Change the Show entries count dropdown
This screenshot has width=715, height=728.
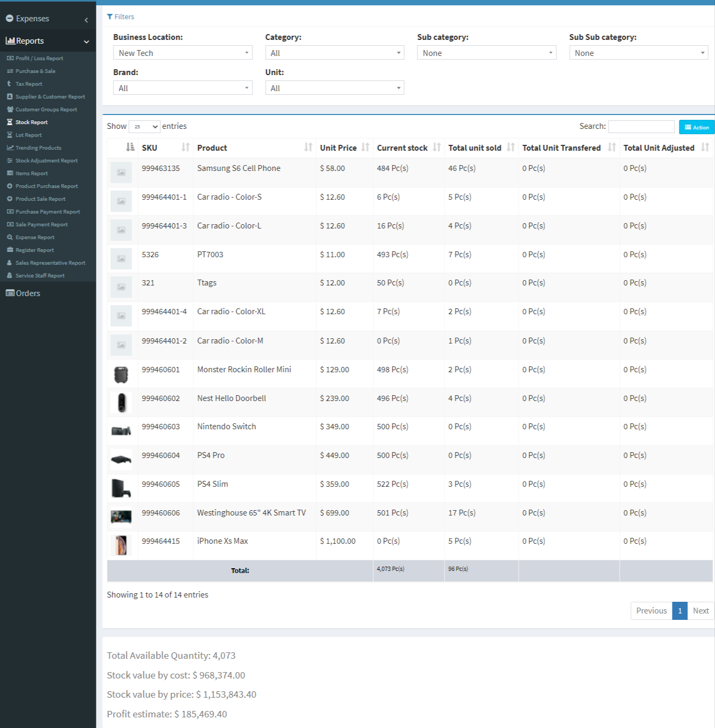coord(144,127)
